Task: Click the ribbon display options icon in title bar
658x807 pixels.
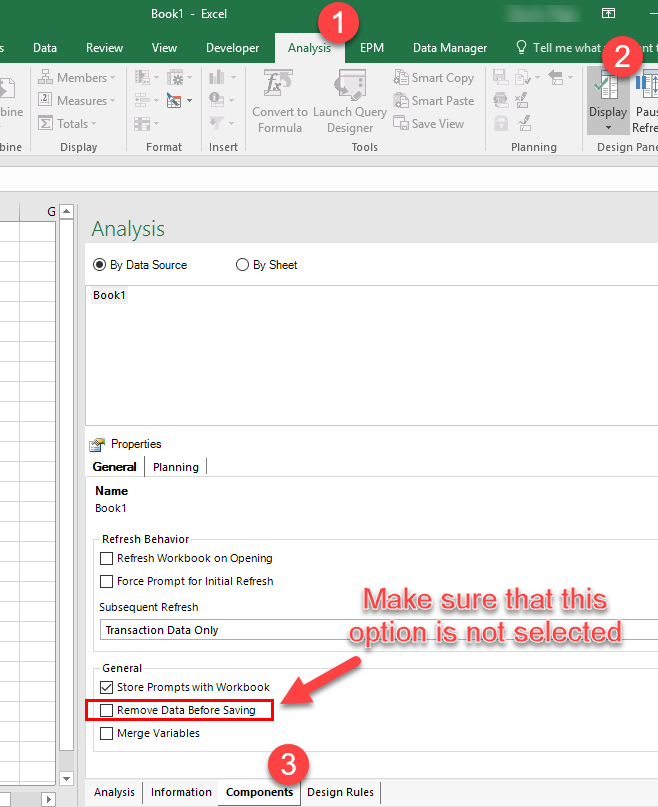Action: (x=608, y=13)
